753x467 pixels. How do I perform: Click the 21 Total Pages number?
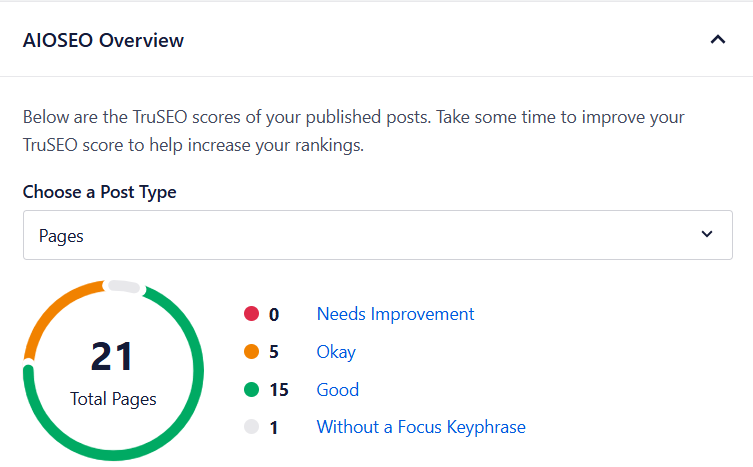click(112, 356)
